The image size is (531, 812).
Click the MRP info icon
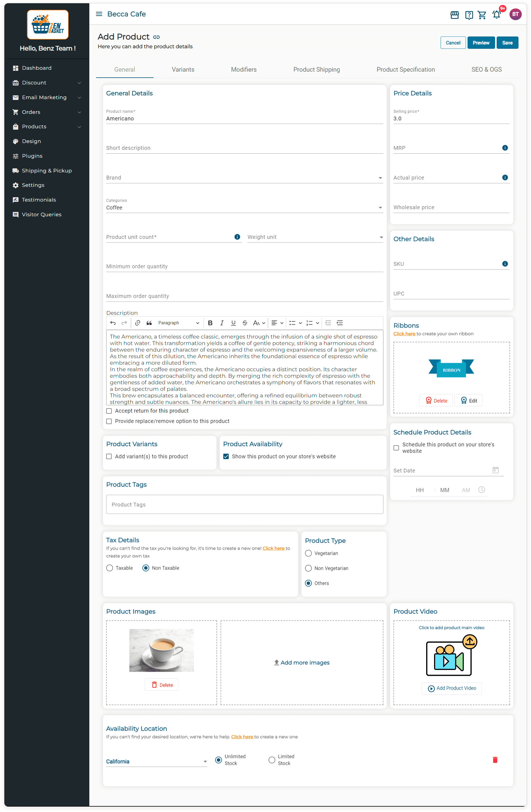click(505, 148)
